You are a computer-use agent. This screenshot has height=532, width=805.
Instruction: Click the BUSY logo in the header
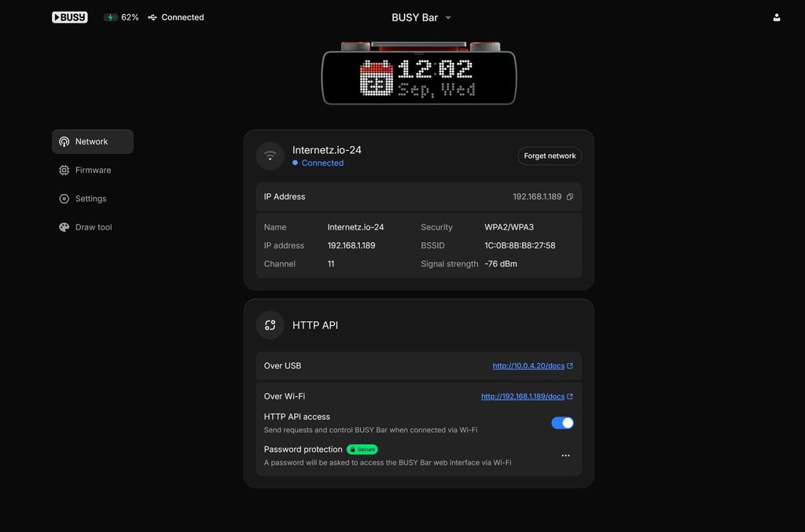click(69, 17)
